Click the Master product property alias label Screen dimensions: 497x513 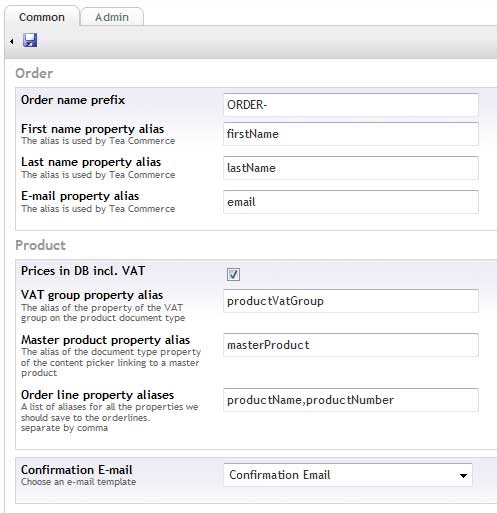pos(105,340)
